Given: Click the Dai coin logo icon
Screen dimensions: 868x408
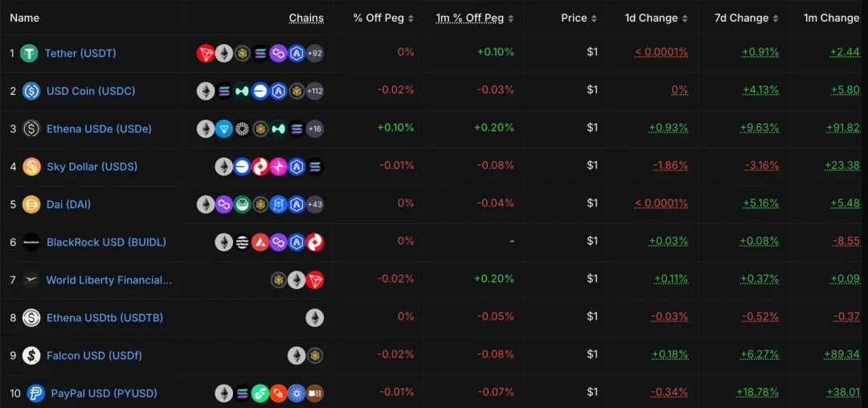Looking at the screenshot, I should click(x=31, y=205).
